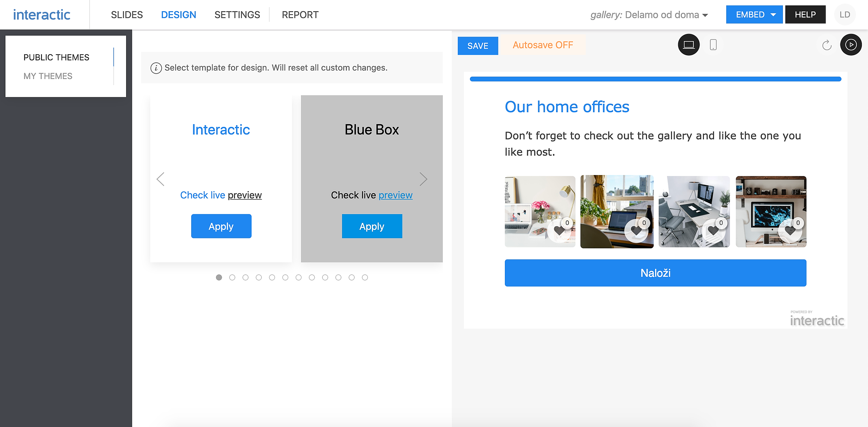Select MY THEMES in sidebar

coord(48,76)
